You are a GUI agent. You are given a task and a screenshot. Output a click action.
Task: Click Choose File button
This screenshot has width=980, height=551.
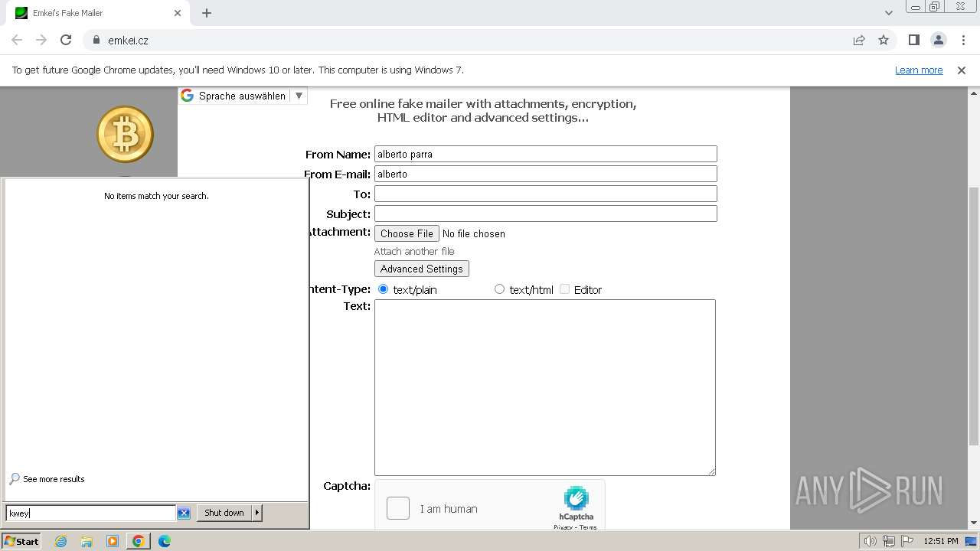[407, 233]
